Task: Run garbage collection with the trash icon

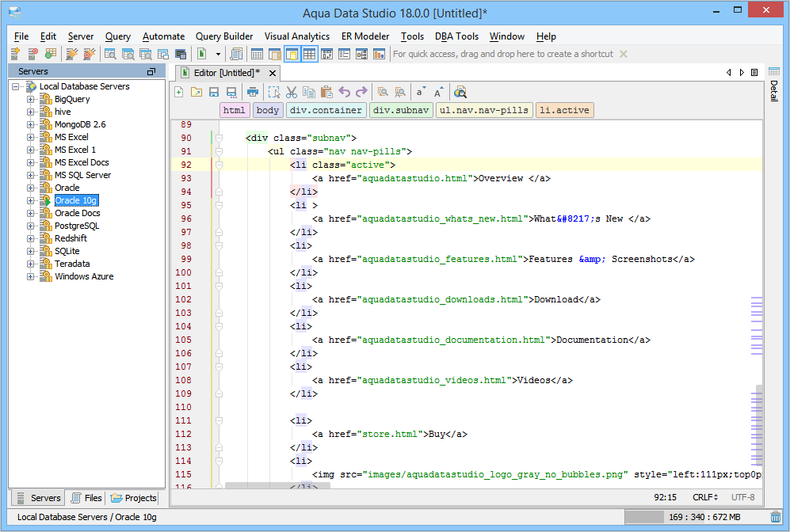Action: tap(776, 517)
